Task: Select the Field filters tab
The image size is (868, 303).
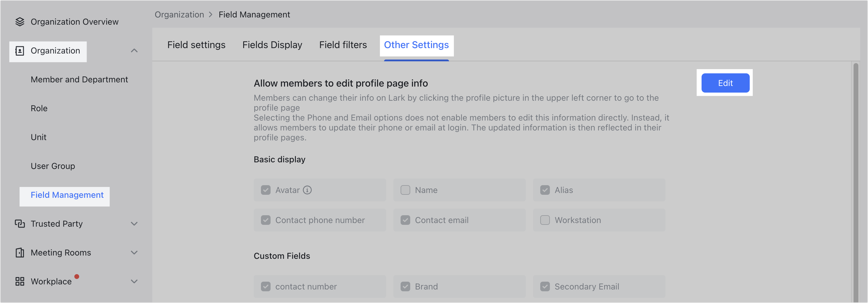Action: click(343, 44)
